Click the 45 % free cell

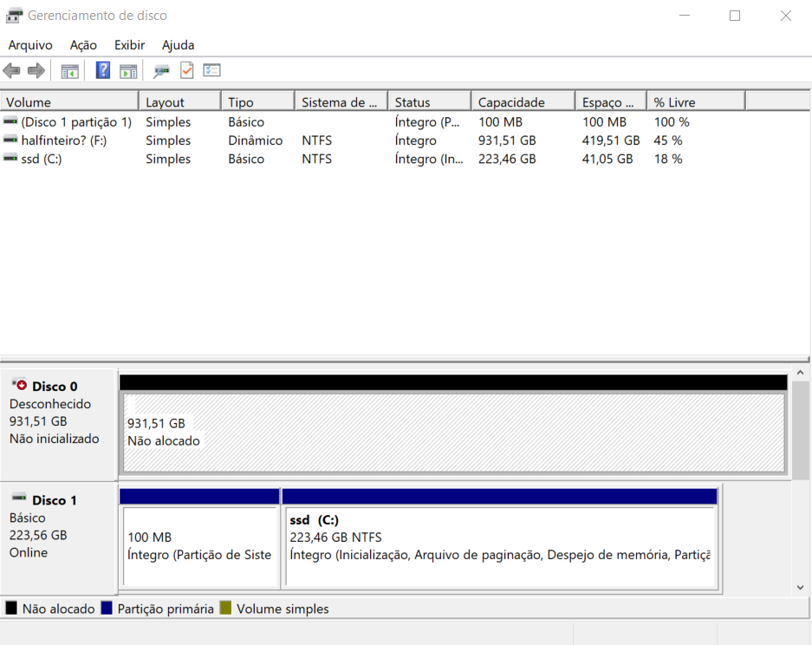668,140
